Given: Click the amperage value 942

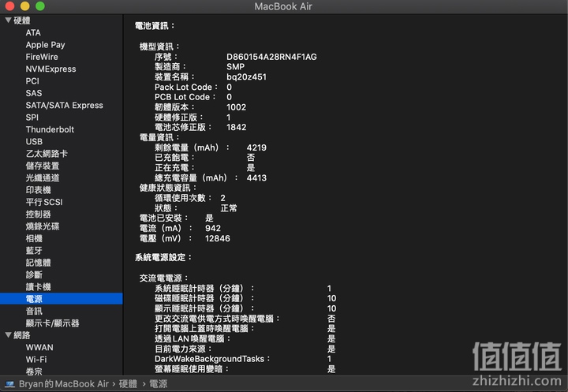Looking at the screenshot, I should [x=213, y=228].
